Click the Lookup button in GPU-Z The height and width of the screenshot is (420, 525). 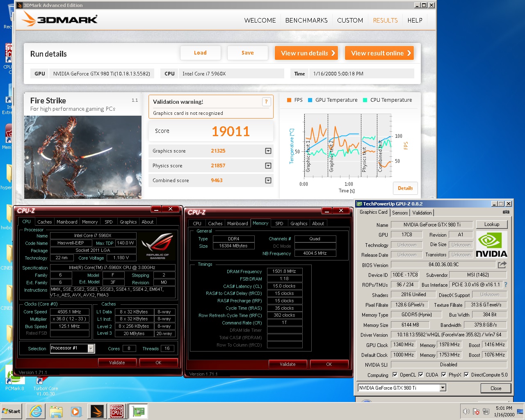coord(491,224)
